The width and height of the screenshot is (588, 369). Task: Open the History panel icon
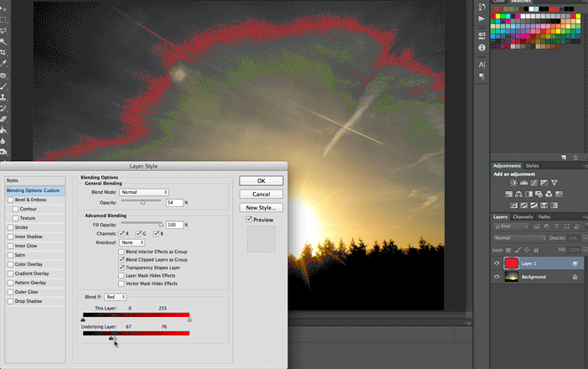[482, 7]
